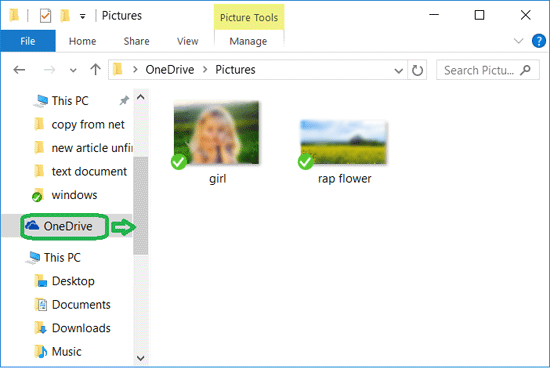550x369 pixels.
Task: Click the folder icon at title bar left
Action: (14, 15)
